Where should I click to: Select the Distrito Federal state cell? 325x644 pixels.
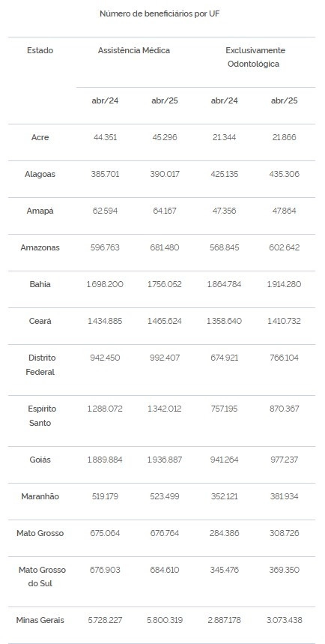40,364
